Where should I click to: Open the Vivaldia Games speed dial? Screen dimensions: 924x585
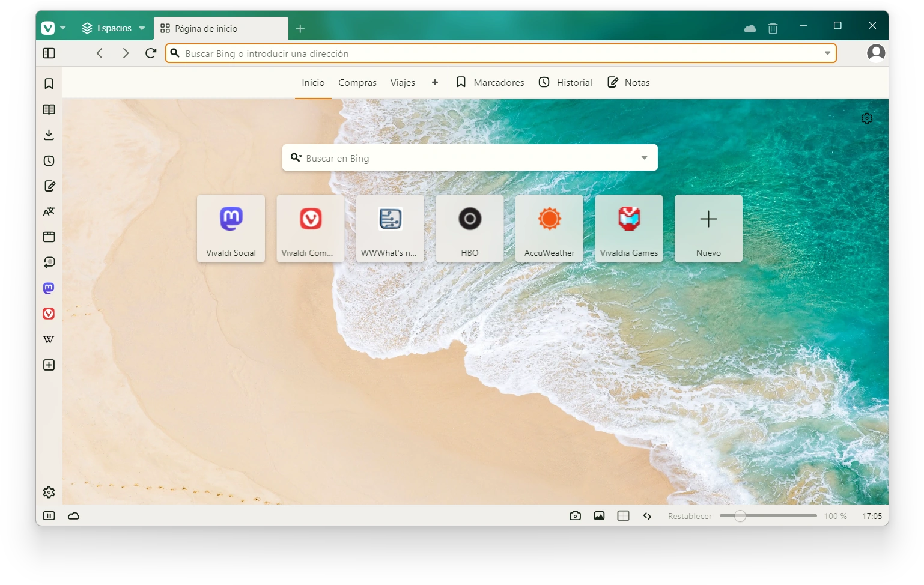tap(629, 228)
